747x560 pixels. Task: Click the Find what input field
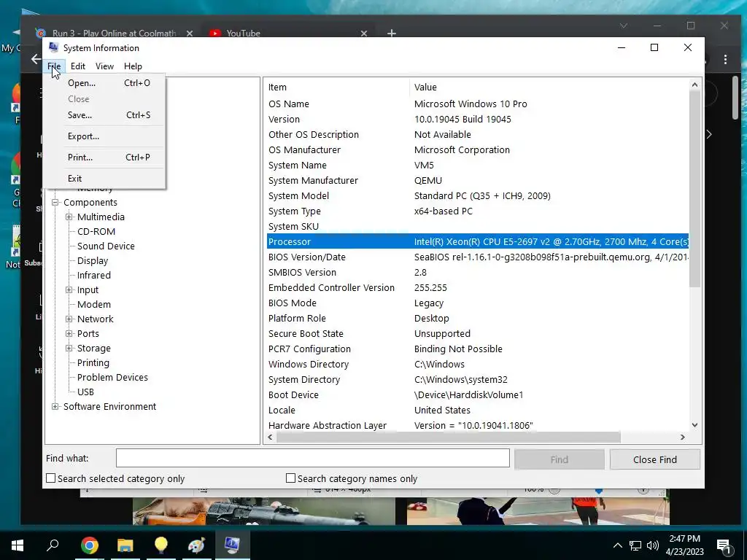[312, 458]
